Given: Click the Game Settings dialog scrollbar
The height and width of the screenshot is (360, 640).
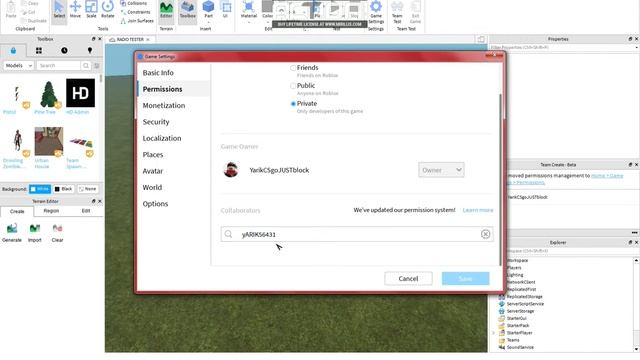Looking at the screenshot, I should point(500,180).
